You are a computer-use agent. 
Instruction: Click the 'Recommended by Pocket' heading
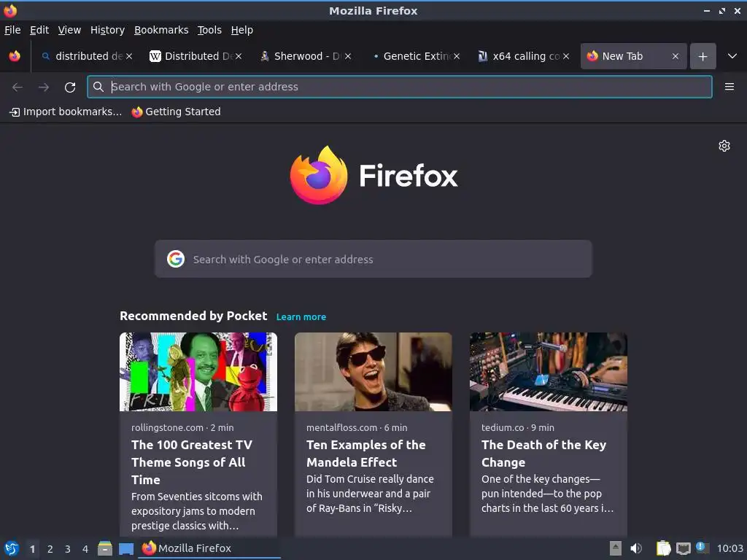(193, 316)
